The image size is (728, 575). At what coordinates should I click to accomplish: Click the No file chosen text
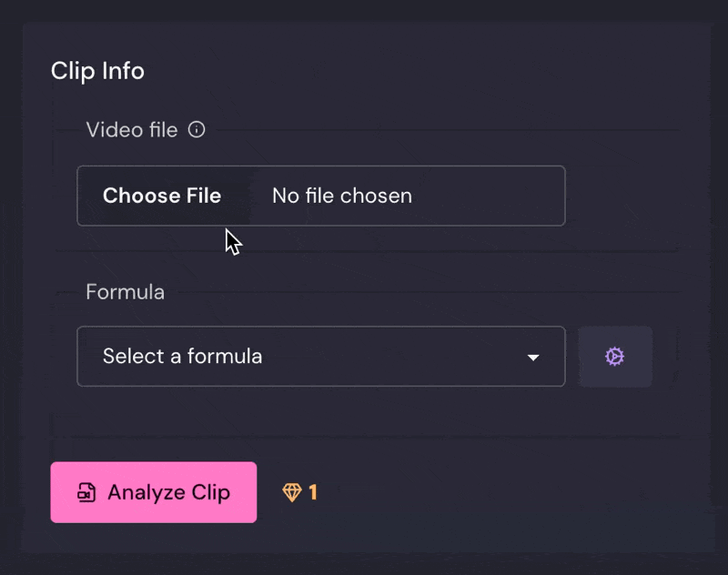342,196
